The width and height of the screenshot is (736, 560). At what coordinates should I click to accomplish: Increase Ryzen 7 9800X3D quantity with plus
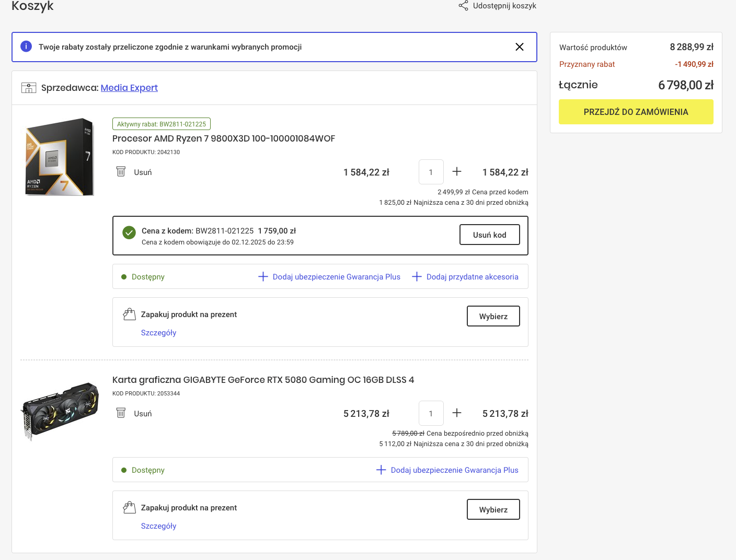tap(457, 172)
